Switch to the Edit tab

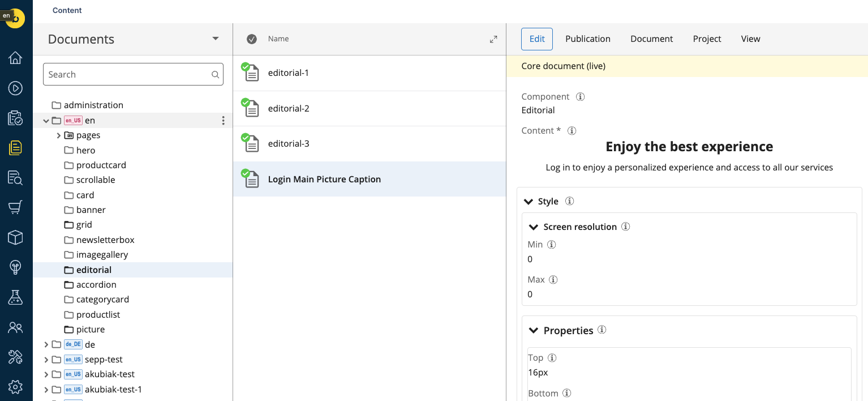pos(537,39)
